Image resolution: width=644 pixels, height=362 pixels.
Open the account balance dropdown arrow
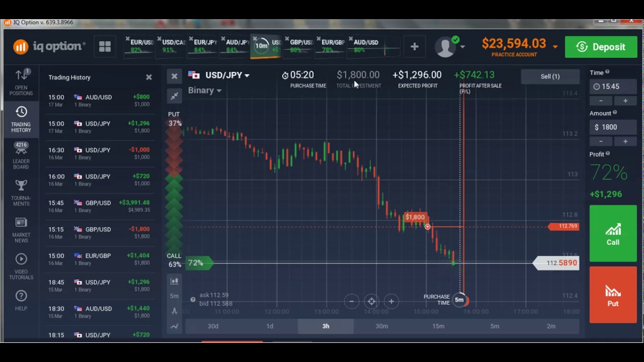pos(555,46)
